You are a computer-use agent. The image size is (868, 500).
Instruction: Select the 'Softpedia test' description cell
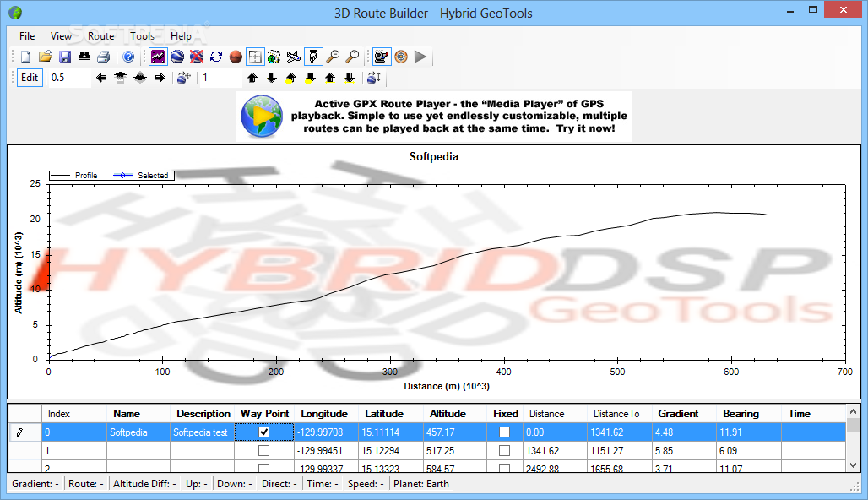[202, 432]
